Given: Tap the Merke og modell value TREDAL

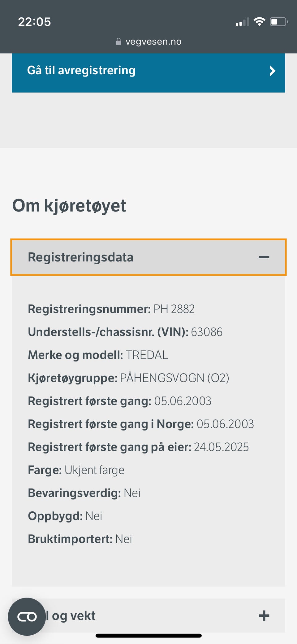Looking at the screenshot, I should point(147,355).
